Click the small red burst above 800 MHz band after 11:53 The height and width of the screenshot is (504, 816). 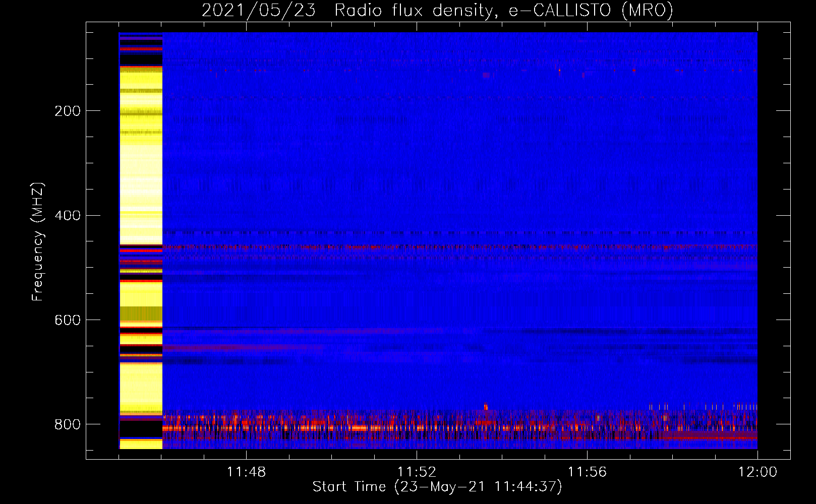(x=486, y=406)
